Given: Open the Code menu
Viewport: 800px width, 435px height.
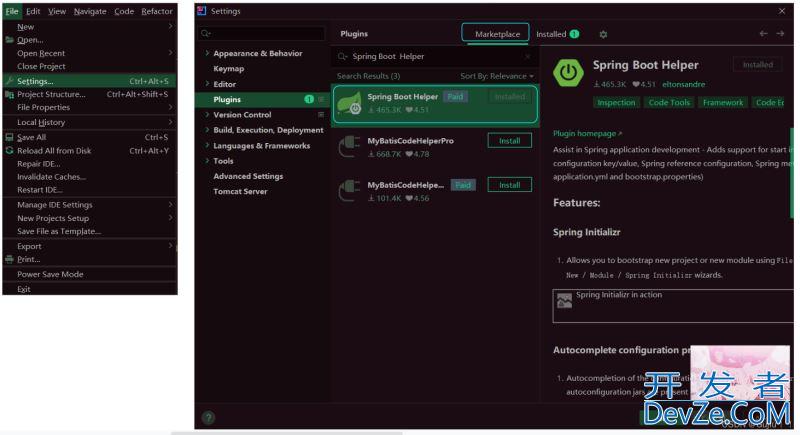Looking at the screenshot, I should (x=124, y=11).
